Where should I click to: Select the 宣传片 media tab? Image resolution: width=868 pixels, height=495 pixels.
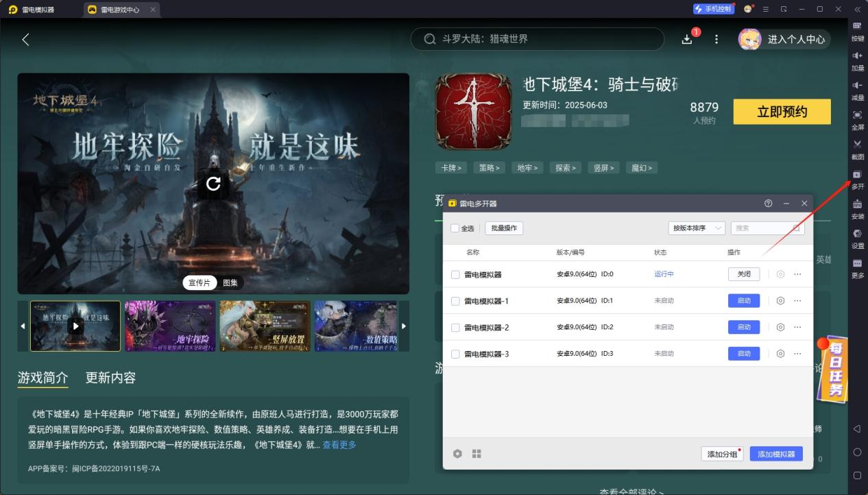[x=200, y=282]
